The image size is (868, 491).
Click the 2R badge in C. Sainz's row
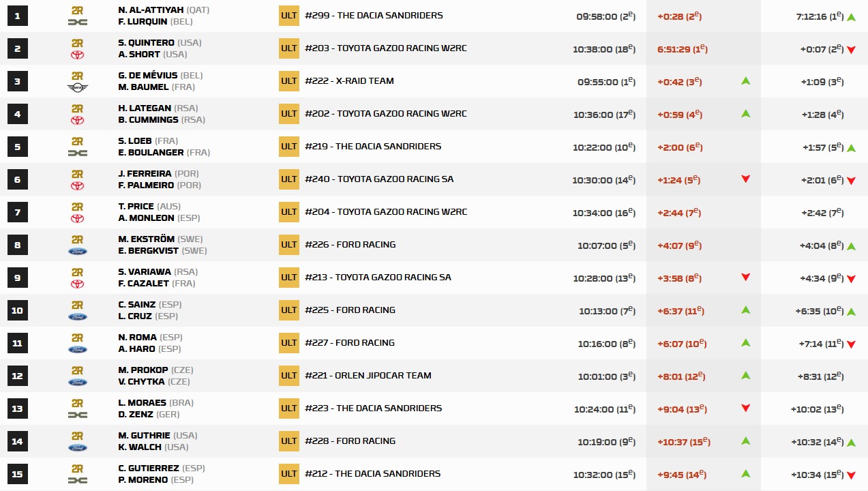[x=77, y=305]
